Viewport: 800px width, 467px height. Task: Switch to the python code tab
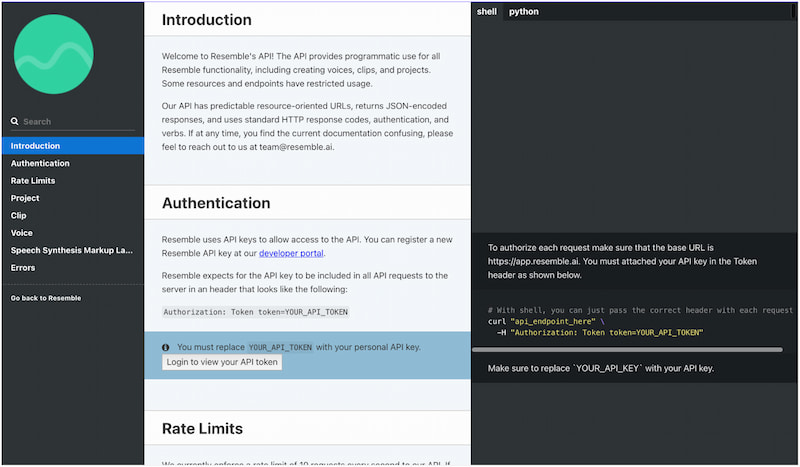point(523,12)
